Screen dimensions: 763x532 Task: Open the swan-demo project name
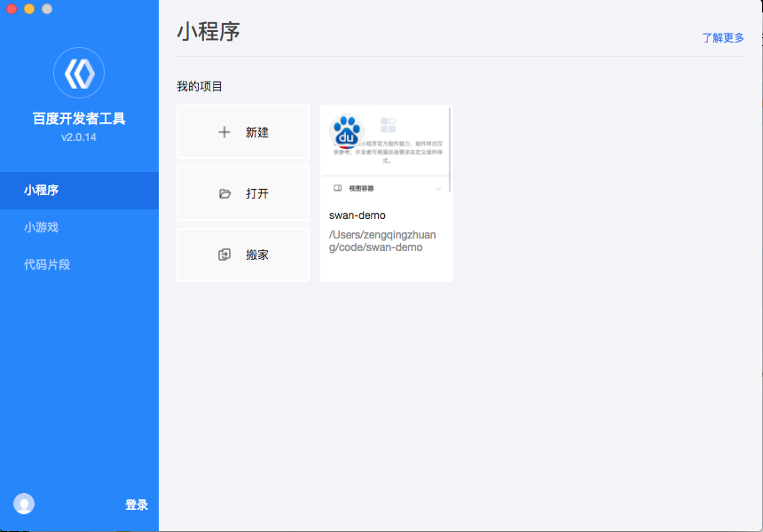[x=358, y=215]
